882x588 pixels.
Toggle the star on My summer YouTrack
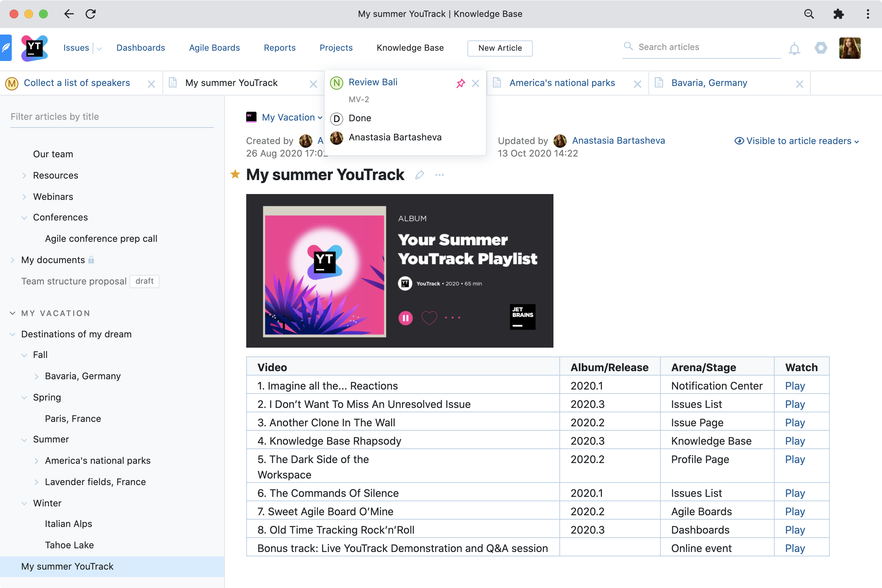coord(235,174)
